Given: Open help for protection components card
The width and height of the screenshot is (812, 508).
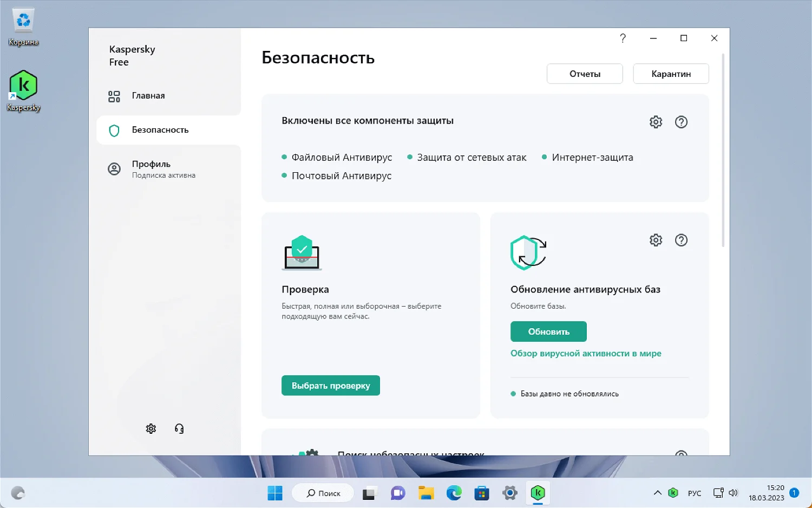Looking at the screenshot, I should point(681,122).
